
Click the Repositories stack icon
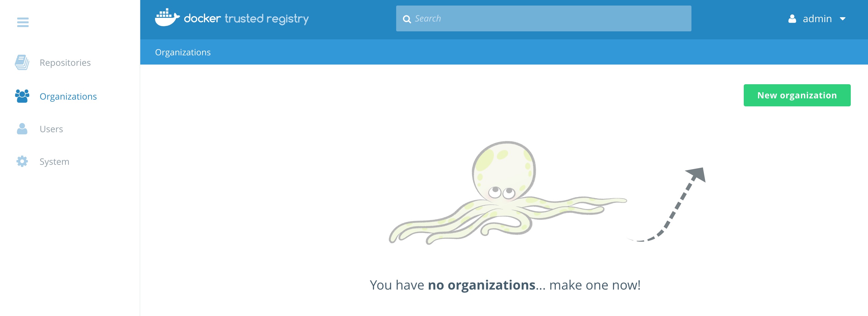pyautogui.click(x=22, y=62)
